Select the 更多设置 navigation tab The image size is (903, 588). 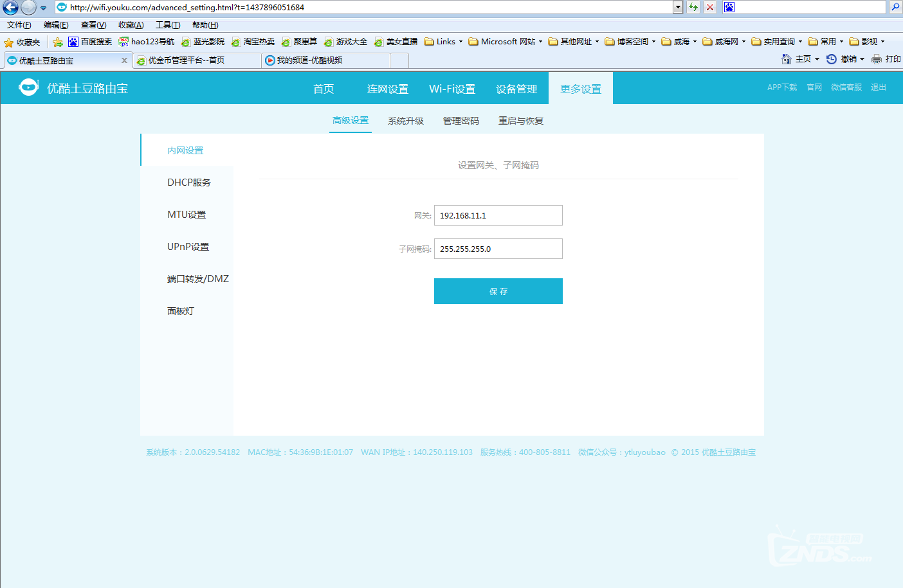[581, 89]
